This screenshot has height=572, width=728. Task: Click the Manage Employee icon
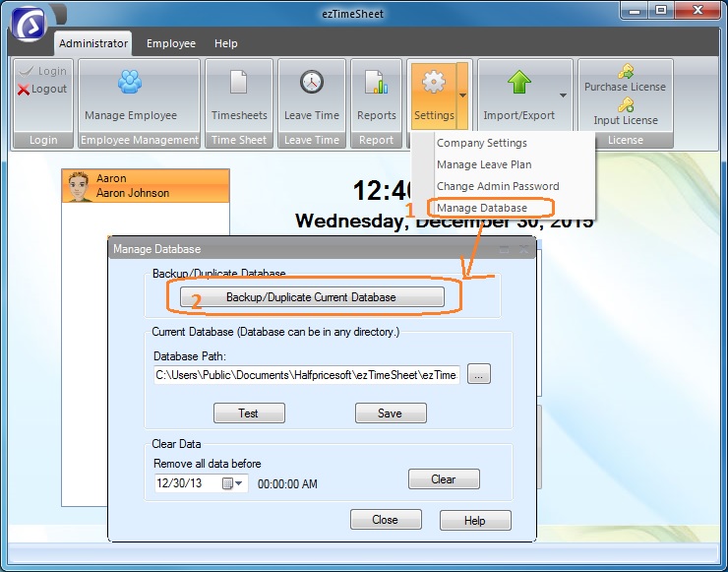(x=130, y=83)
